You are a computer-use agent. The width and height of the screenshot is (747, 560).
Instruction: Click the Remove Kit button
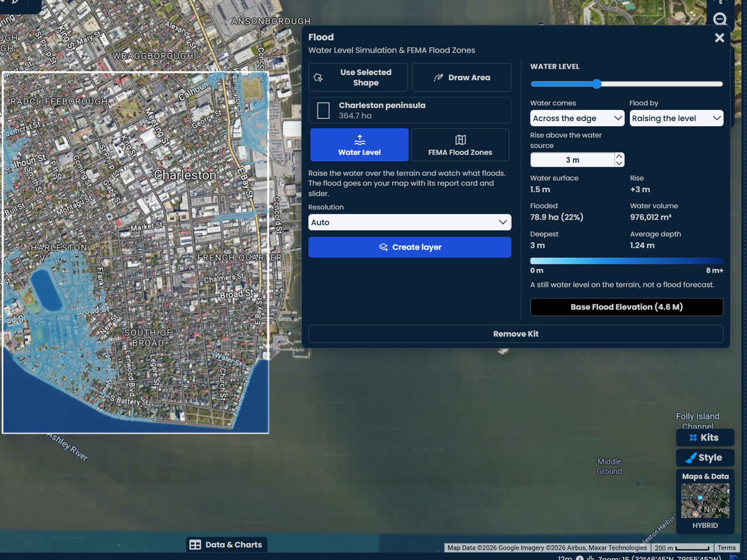(x=515, y=334)
